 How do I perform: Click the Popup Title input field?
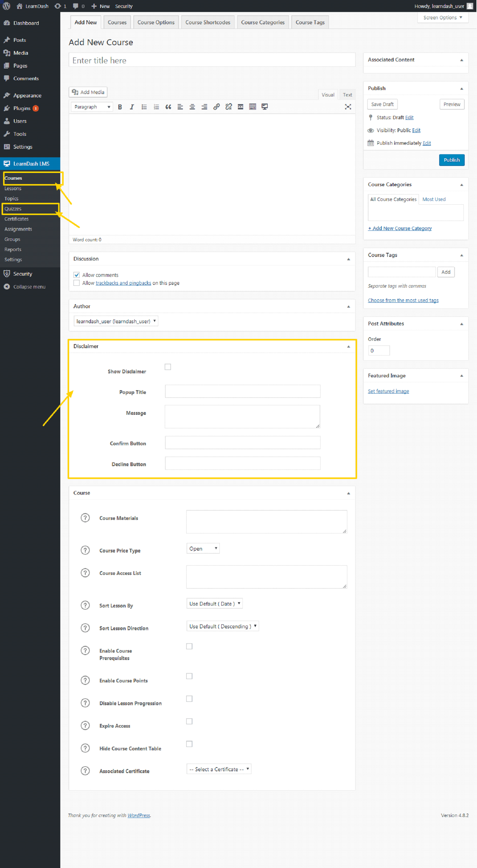(243, 391)
